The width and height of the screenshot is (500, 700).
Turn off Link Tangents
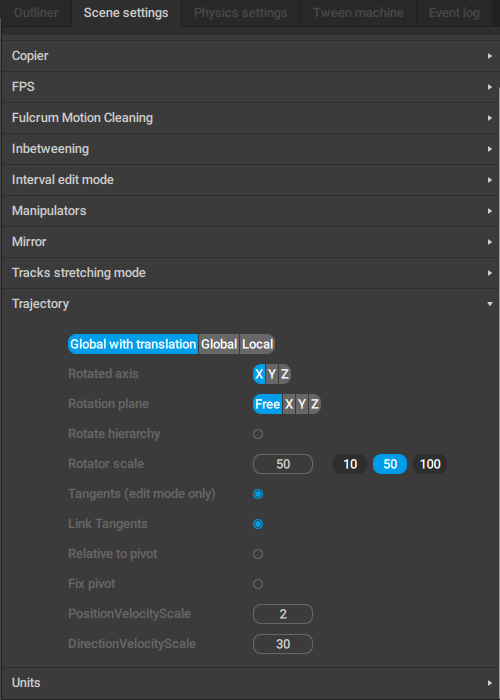(258, 524)
